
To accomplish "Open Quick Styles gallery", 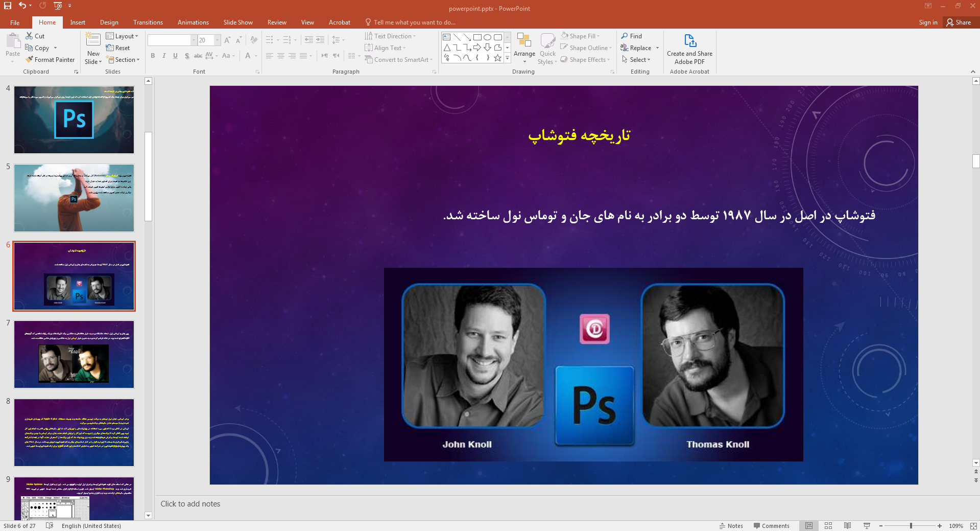I will click(x=547, y=49).
